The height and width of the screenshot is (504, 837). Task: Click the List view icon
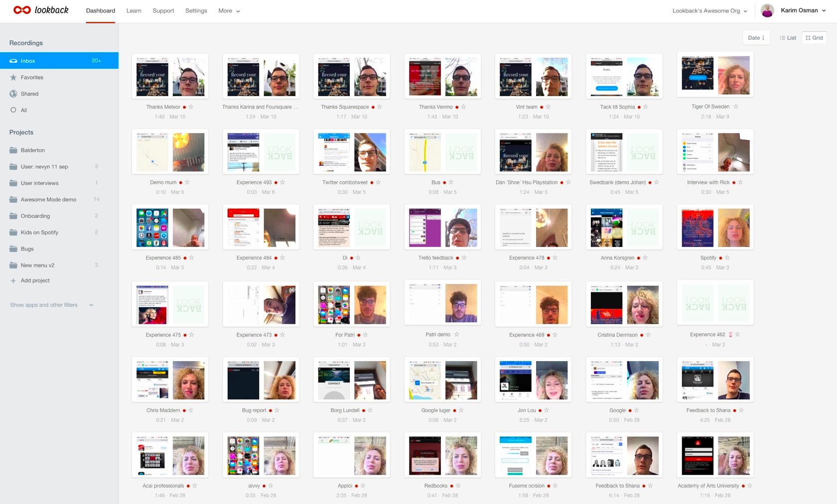tap(782, 38)
